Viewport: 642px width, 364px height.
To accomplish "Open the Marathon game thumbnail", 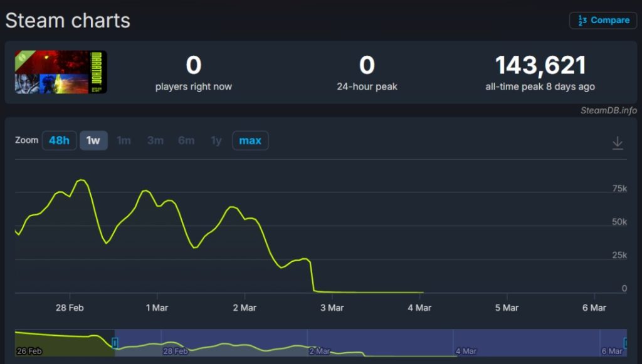I will [x=61, y=72].
